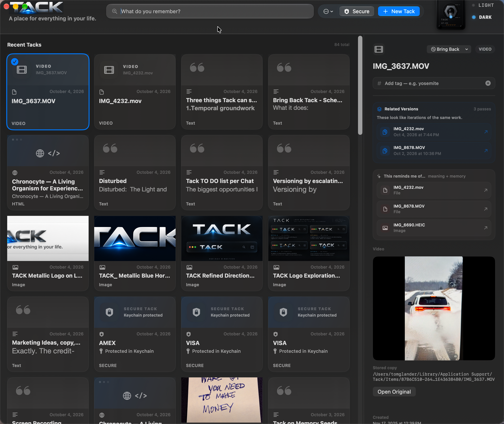Click the Secure button
Screen dimensions: 504x424
pos(357,11)
